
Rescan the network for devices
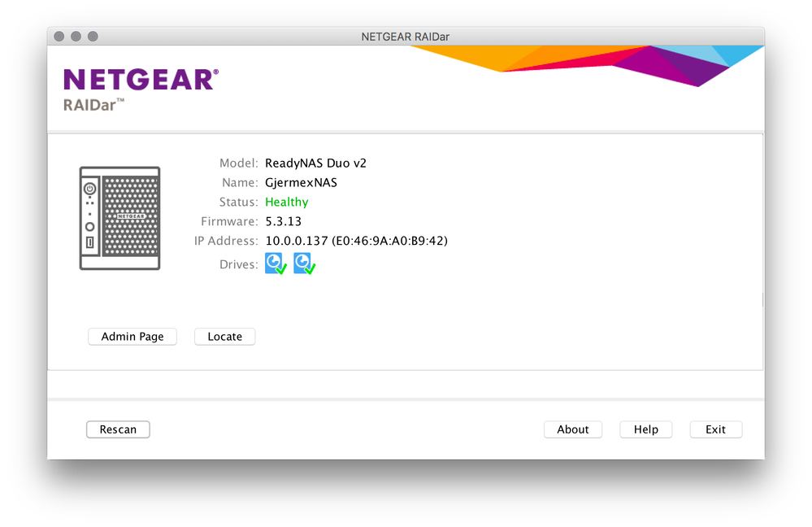pos(118,429)
